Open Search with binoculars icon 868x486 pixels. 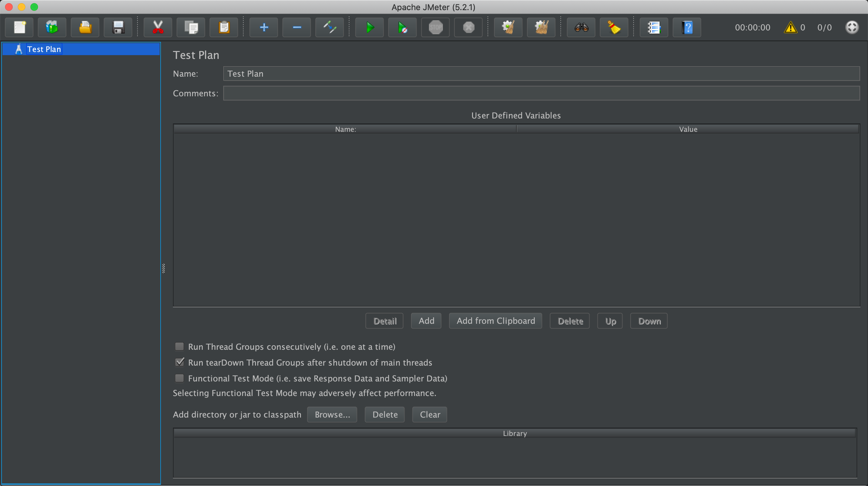click(581, 27)
